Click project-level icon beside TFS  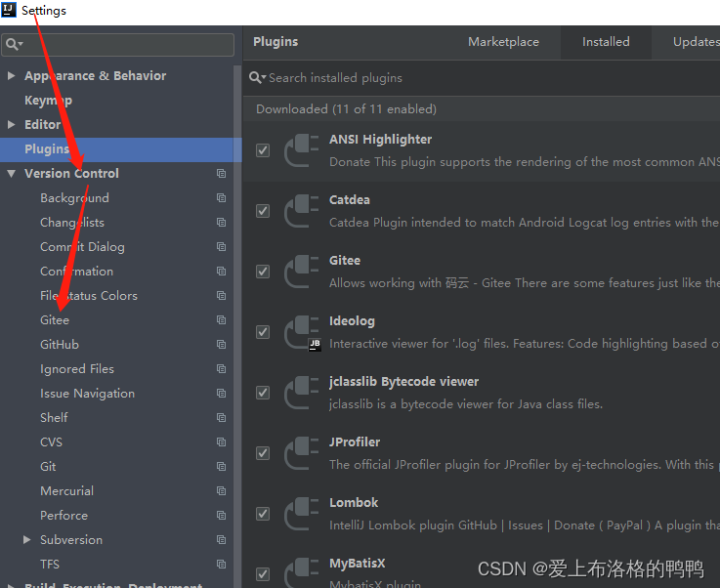click(x=222, y=565)
